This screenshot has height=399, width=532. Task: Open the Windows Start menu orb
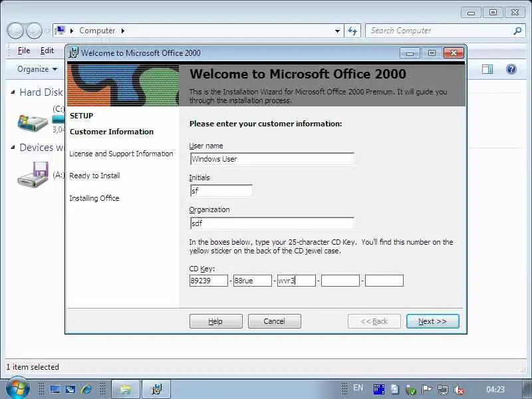pyautogui.click(x=17, y=388)
